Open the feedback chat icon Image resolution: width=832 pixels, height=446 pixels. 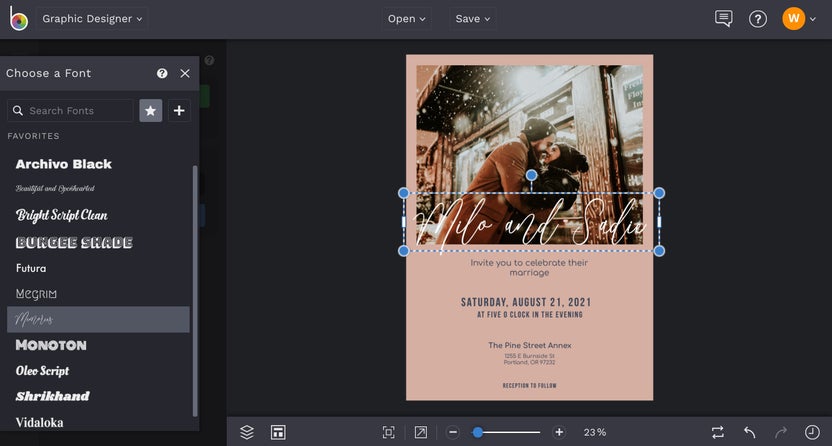723,19
